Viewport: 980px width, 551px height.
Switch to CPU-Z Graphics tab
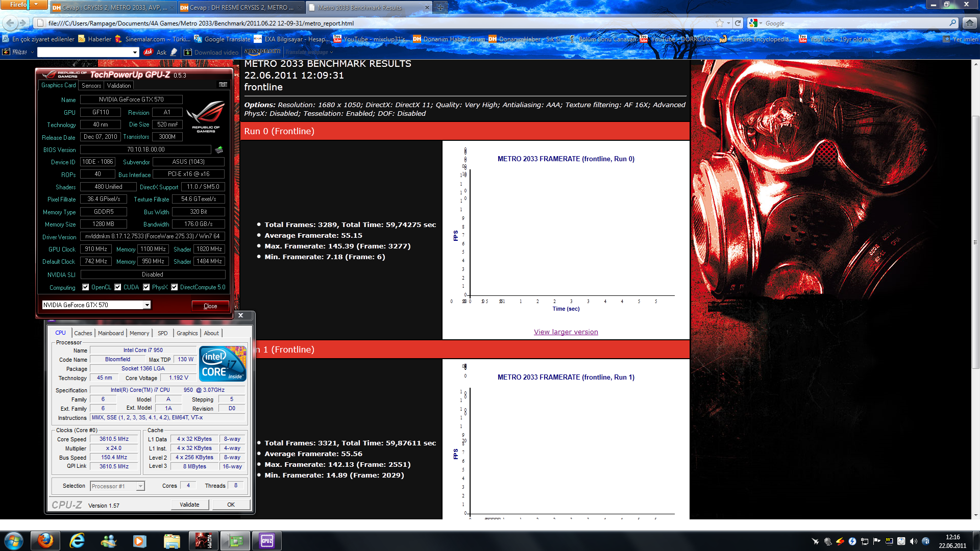tap(187, 333)
